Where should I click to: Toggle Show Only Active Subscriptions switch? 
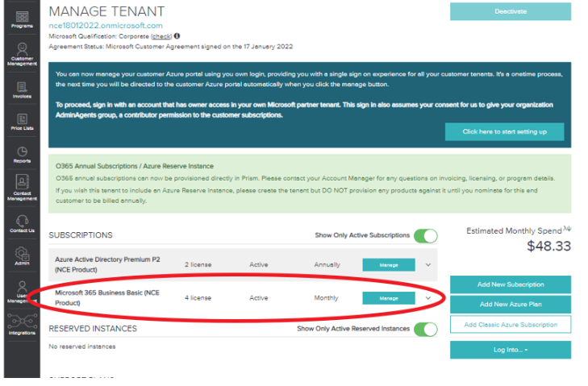pyautogui.click(x=425, y=235)
